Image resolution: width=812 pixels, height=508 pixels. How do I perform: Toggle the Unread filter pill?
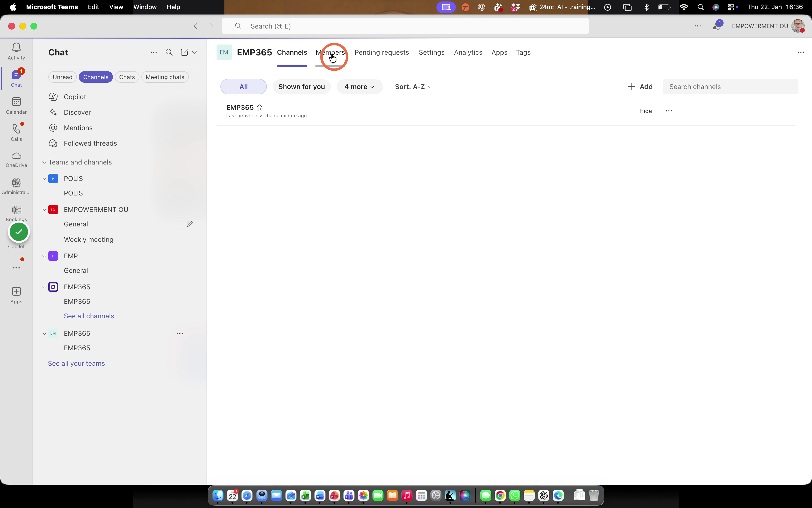[62, 77]
